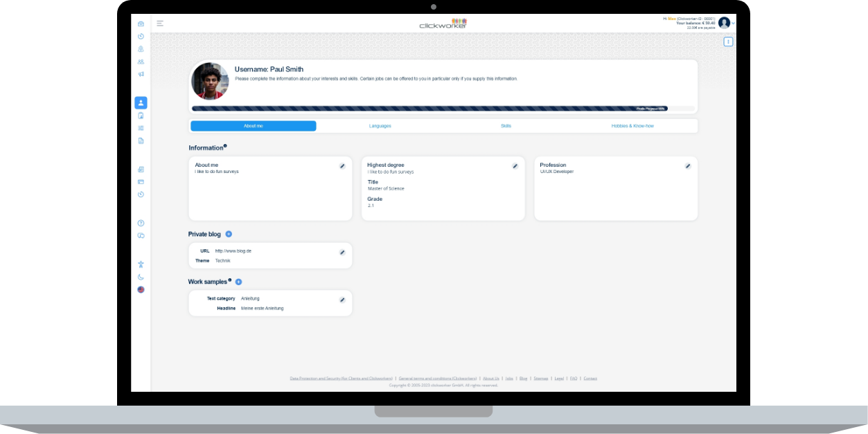Click the US flag language switcher
The height and width of the screenshot is (434, 868).
[141, 289]
